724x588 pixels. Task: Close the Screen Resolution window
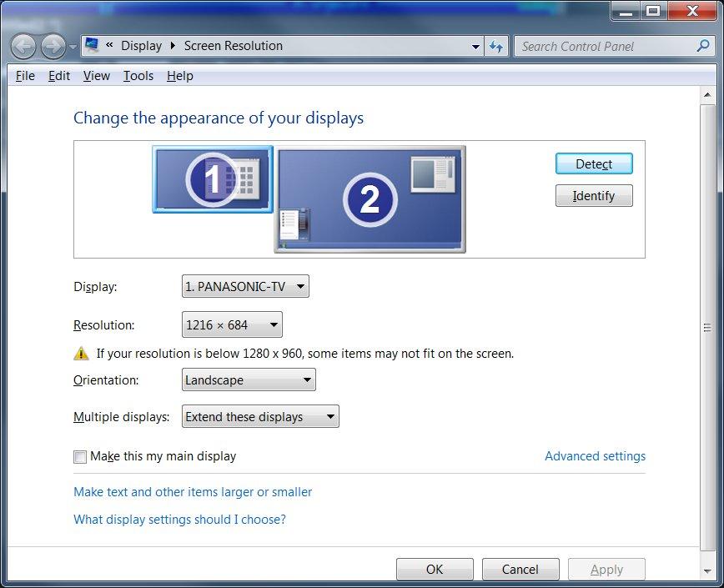click(692, 11)
